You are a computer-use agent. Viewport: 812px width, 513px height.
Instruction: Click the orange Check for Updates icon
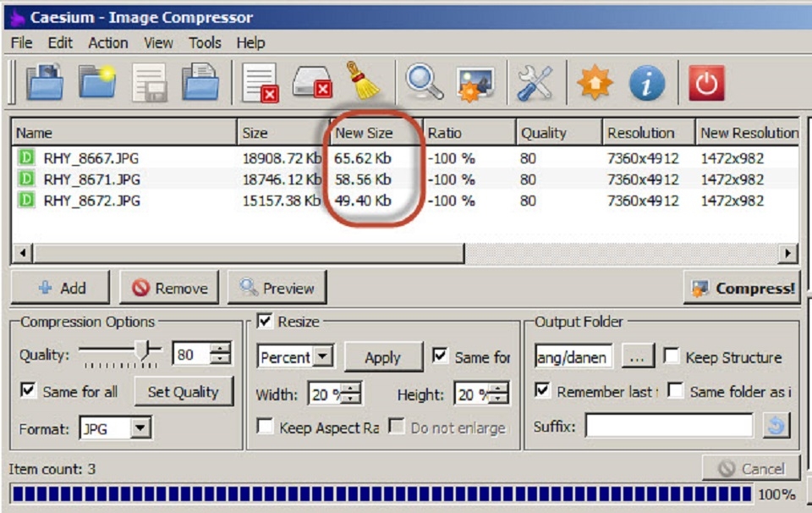(595, 82)
